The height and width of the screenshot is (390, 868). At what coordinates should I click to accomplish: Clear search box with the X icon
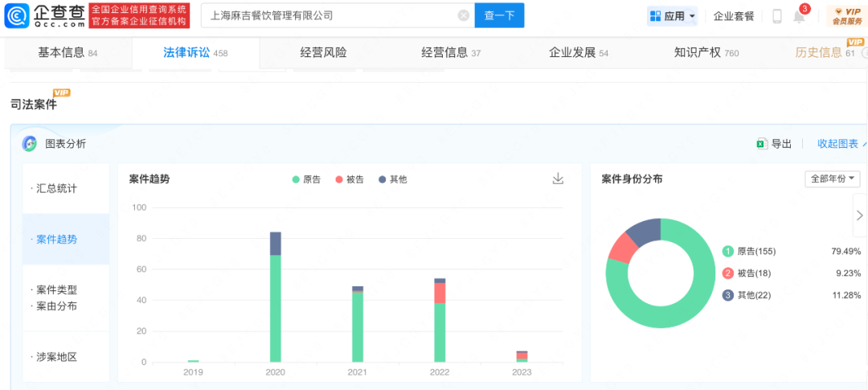coord(464,15)
